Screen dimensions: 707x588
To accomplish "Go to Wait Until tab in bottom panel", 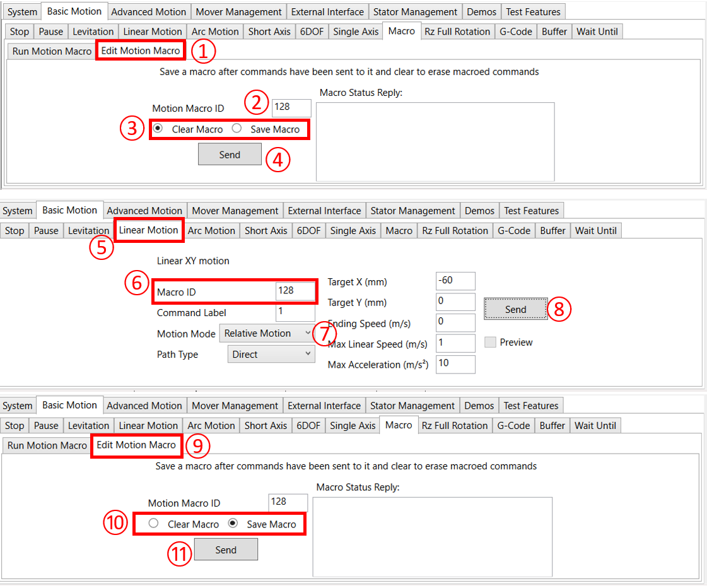I will tap(595, 426).
